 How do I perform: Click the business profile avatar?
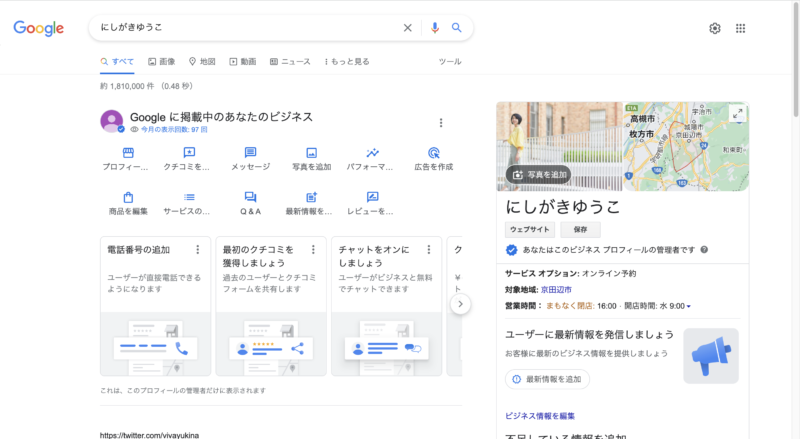[x=112, y=121]
